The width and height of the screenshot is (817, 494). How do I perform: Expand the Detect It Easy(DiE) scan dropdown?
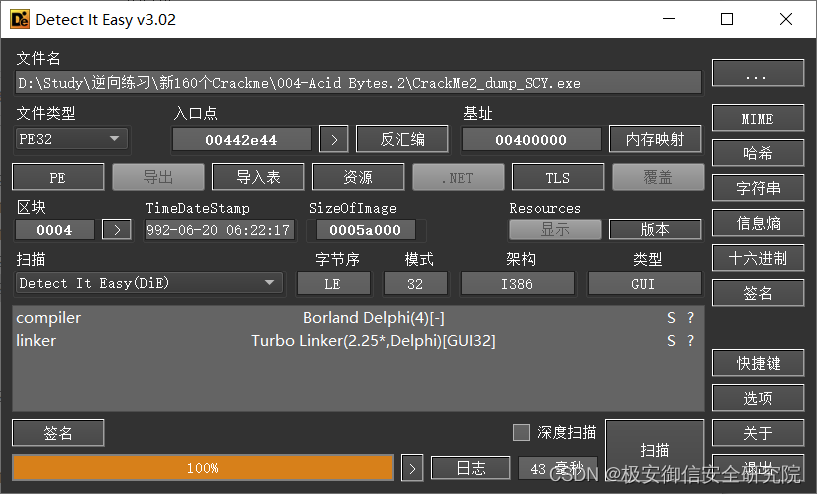[x=149, y=283]
